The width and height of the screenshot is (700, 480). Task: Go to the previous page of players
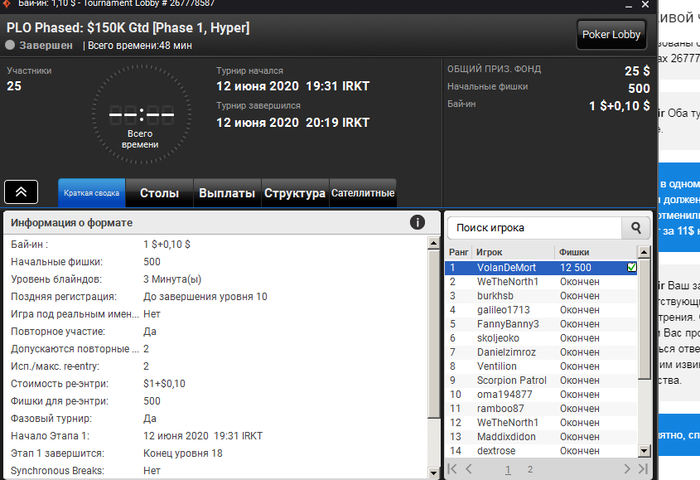[468, 469]
